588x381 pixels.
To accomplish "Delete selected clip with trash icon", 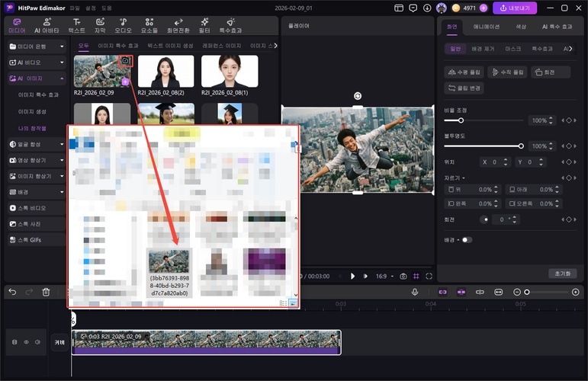I will click(x=46, y=292).
